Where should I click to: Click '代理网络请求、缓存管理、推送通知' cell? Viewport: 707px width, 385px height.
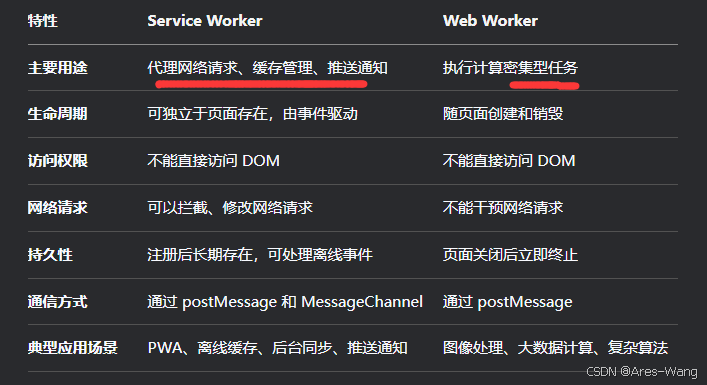coord(267,68)
